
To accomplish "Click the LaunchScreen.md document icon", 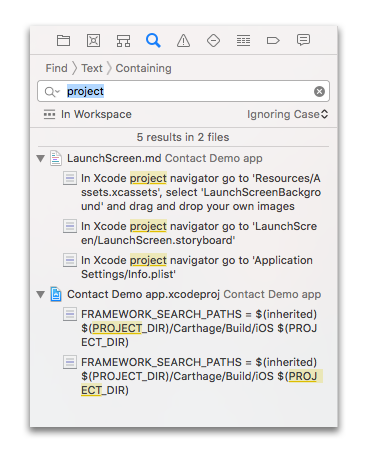I will [56, 158].
